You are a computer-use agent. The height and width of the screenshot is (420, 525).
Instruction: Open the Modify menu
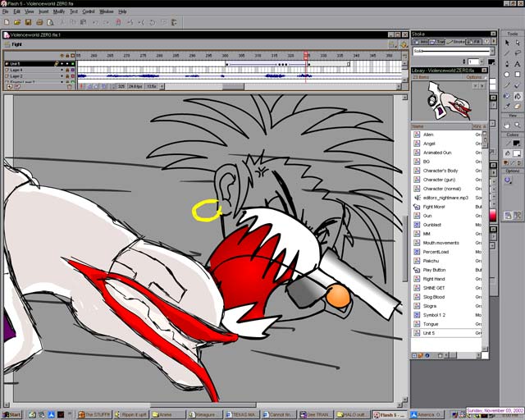click(x=59, y=11)
